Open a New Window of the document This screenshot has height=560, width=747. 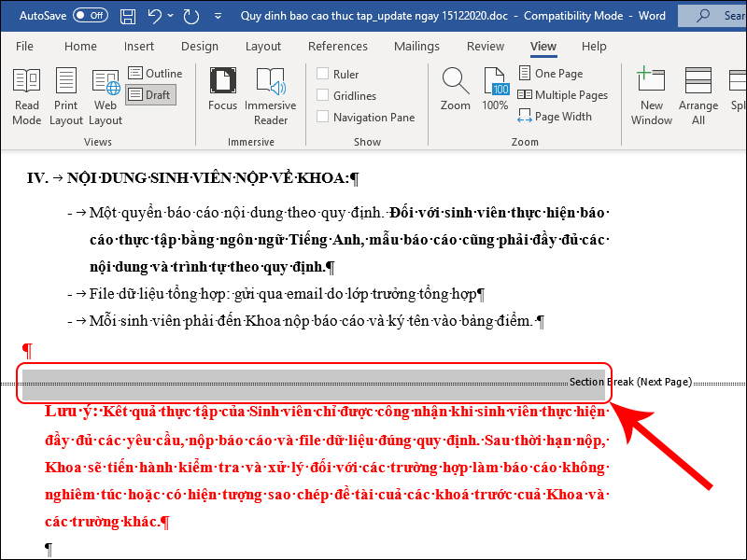(x=651, y=96)
